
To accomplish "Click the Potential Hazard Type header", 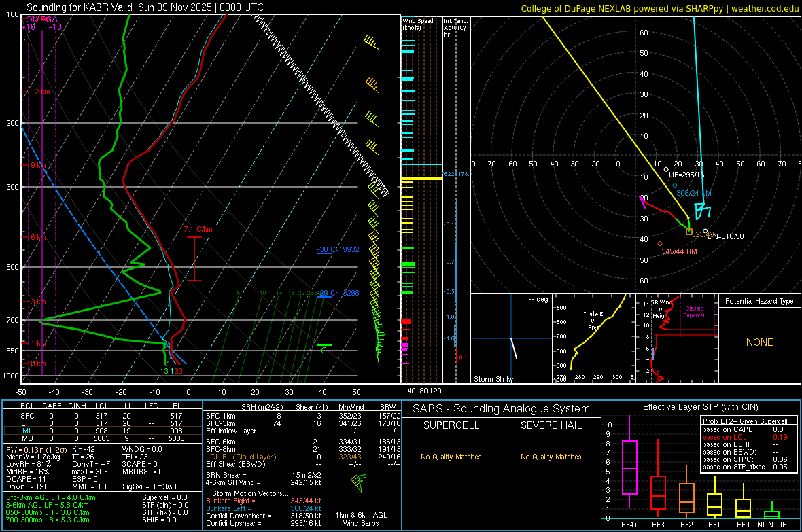I will pyautogui.click(x=759, y=301).
